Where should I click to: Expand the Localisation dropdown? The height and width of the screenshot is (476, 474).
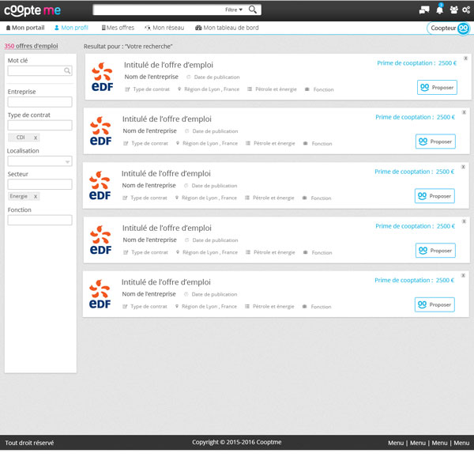pyautogui.click(x=68, y=162)
